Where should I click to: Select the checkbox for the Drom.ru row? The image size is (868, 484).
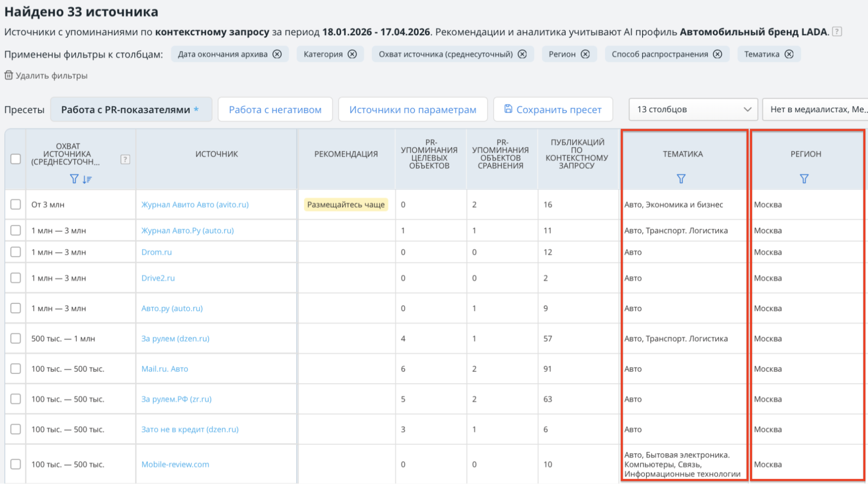16,252
